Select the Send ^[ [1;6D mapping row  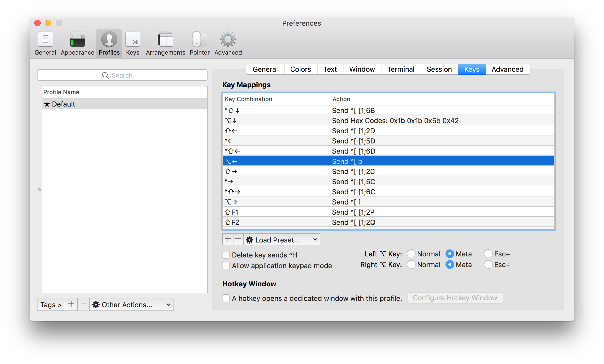point(388,151)
